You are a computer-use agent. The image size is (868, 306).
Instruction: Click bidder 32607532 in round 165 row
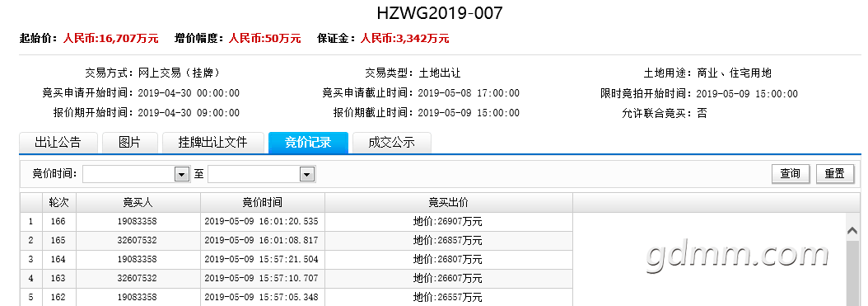point(138,240)
